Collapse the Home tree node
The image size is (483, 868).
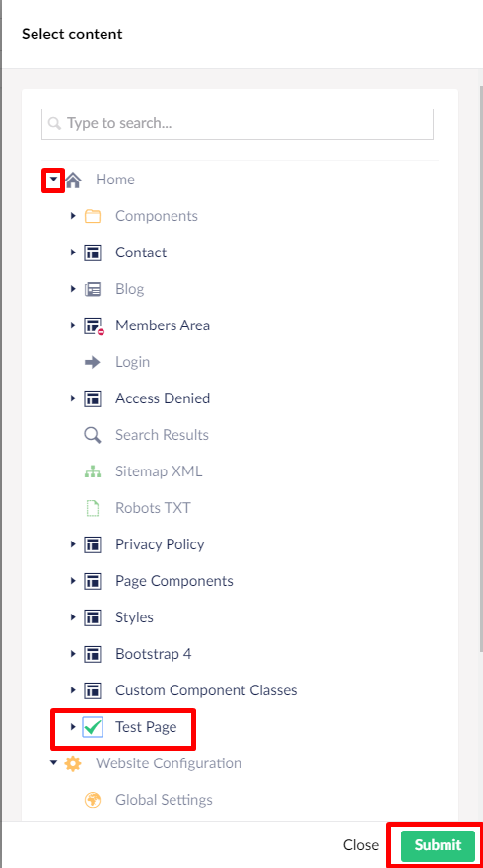[x=53, y=180]
